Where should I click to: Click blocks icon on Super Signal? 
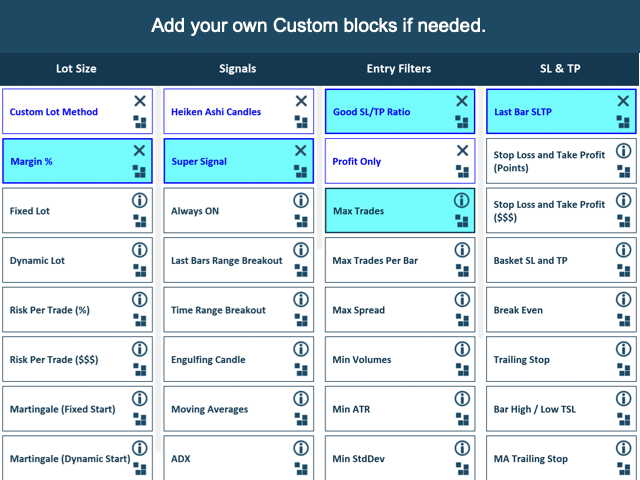(301, 171)
